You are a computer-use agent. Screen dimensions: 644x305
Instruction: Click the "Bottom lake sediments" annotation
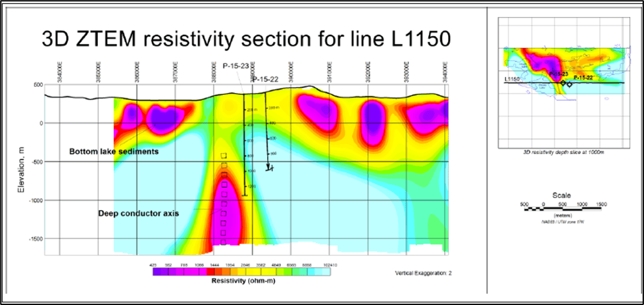click(x=113, y=152)
